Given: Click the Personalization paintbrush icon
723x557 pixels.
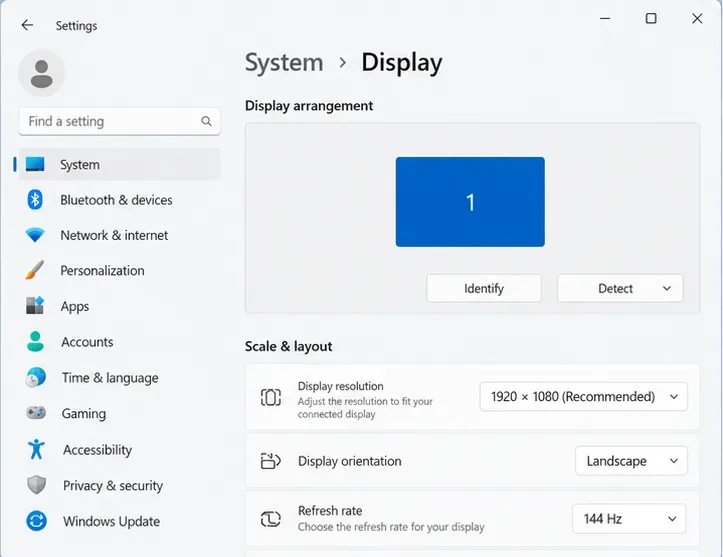Looking at the screenshot, I should click(35, 270).
